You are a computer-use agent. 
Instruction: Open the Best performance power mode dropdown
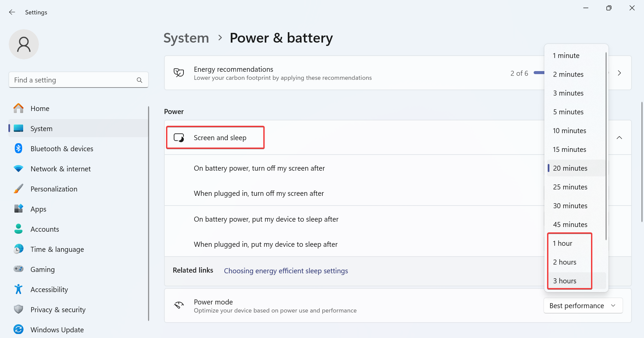tap(583, 305)
